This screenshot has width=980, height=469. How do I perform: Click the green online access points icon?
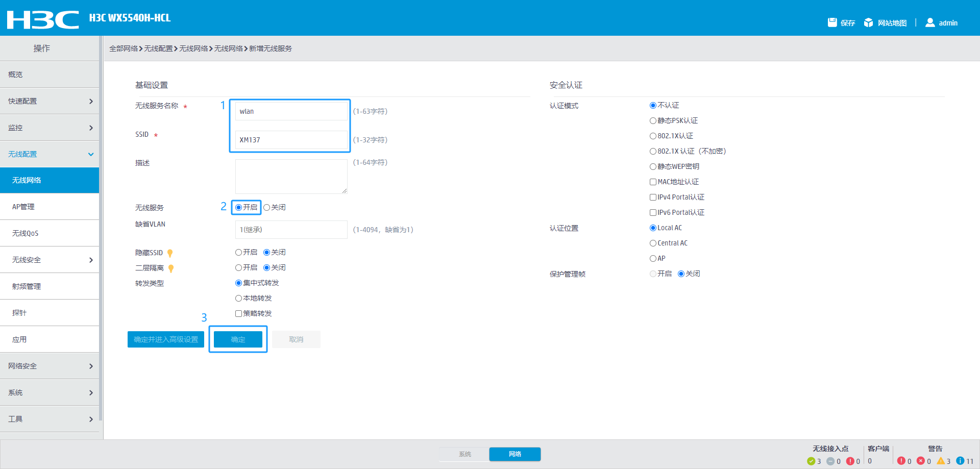point(811,461)
